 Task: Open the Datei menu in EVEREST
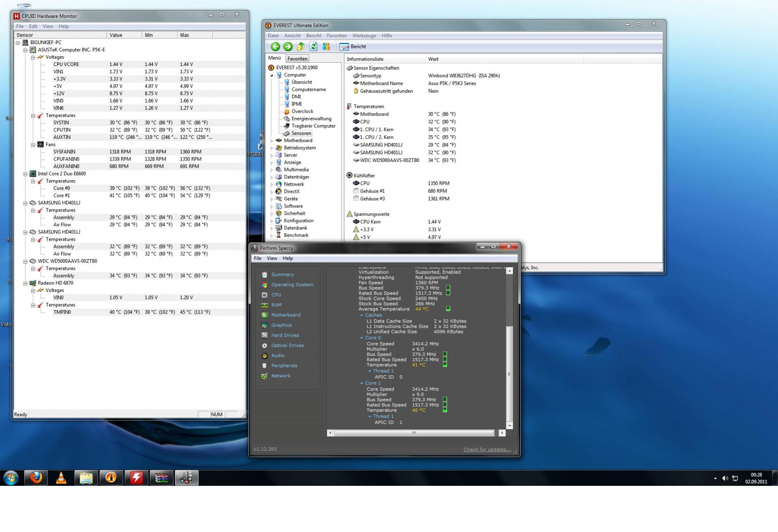pos(273,36)
